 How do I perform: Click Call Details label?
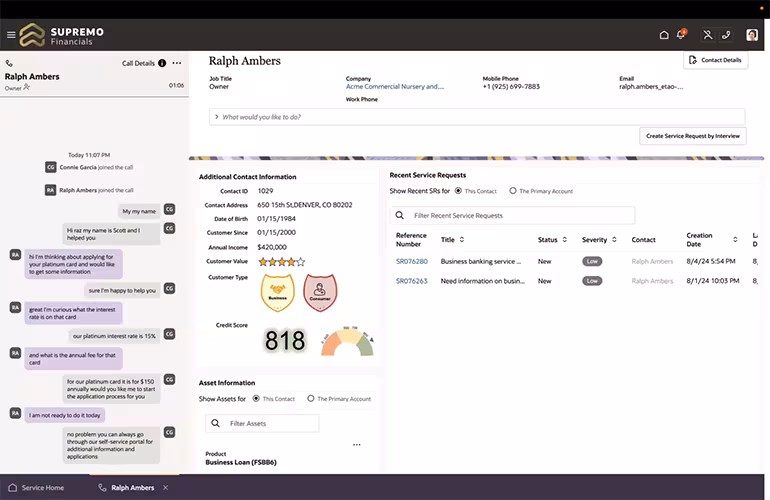pos(138,63)
